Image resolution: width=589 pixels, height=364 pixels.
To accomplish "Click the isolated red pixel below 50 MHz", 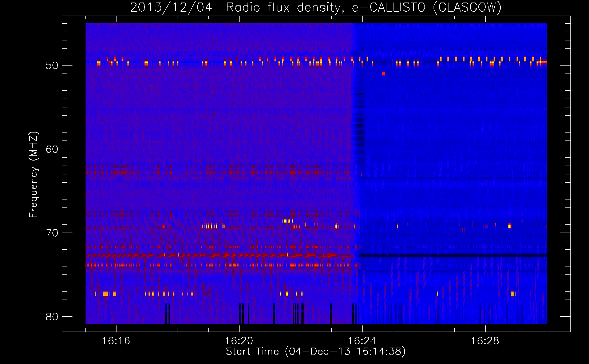I will [x=383, y=74].
